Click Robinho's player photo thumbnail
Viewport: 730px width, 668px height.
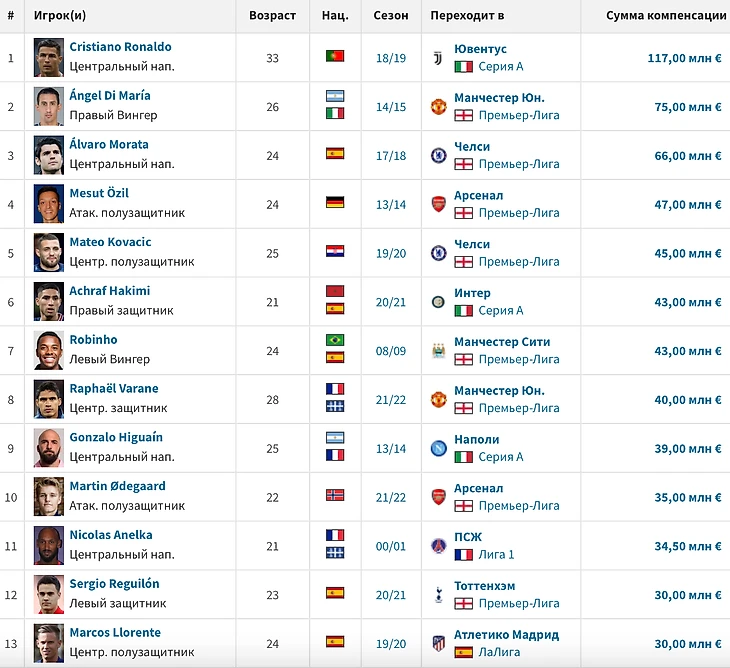(x=49, y=350)
